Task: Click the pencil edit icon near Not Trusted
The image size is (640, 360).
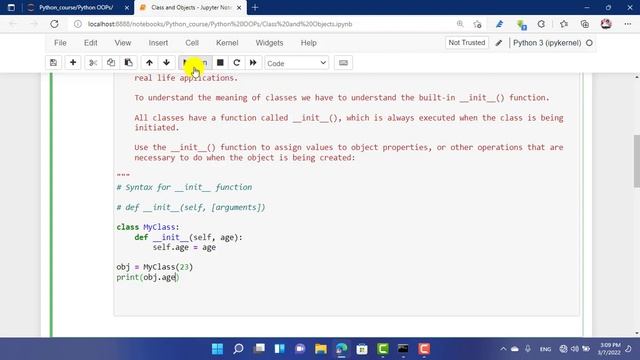Action: point(499,43)
